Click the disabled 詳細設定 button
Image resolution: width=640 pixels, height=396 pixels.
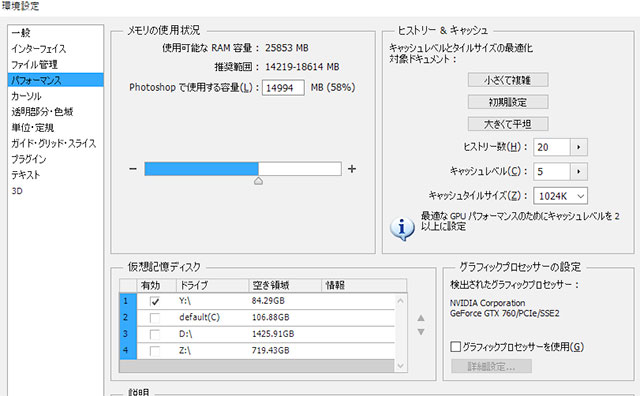[491, 366]
